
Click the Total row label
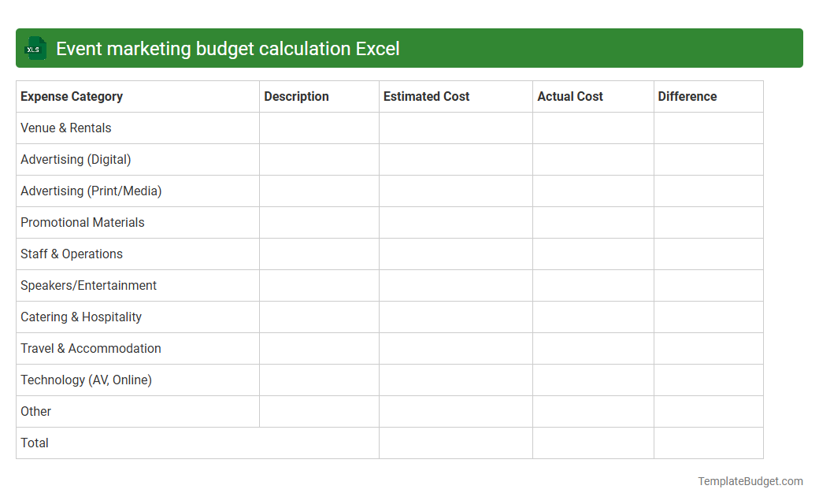coord(35,443)
